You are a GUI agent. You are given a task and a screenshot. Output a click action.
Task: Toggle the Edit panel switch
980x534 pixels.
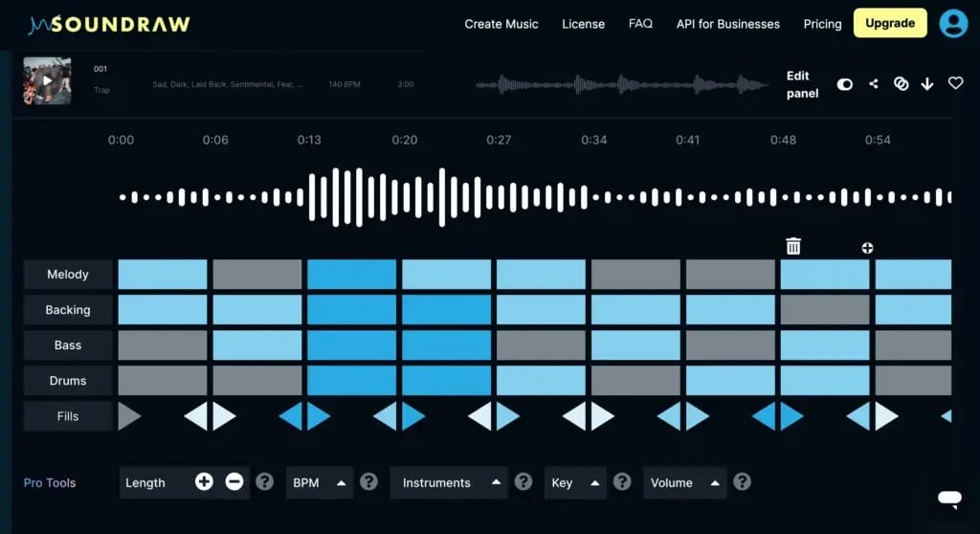(x=844, y=84)
